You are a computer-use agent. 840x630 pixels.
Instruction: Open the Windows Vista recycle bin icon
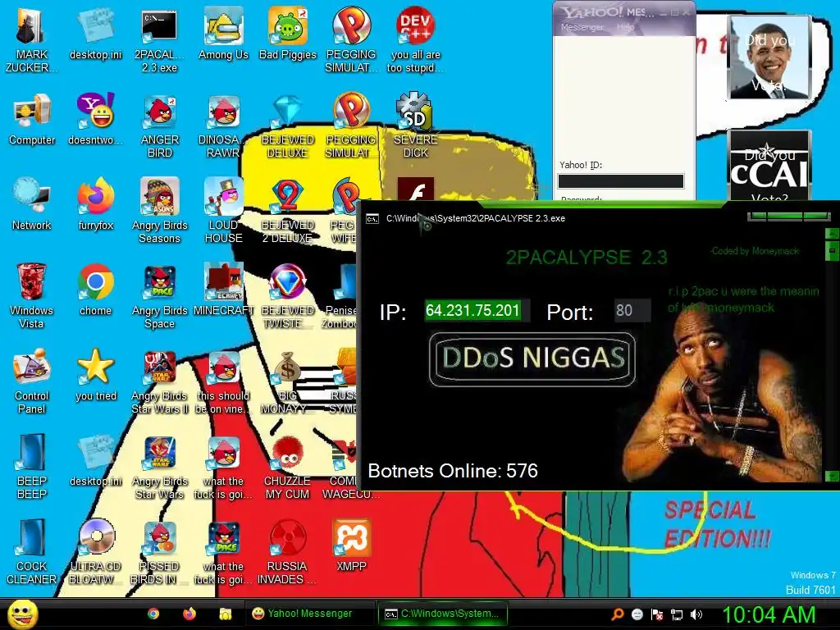tap(31, 296)
